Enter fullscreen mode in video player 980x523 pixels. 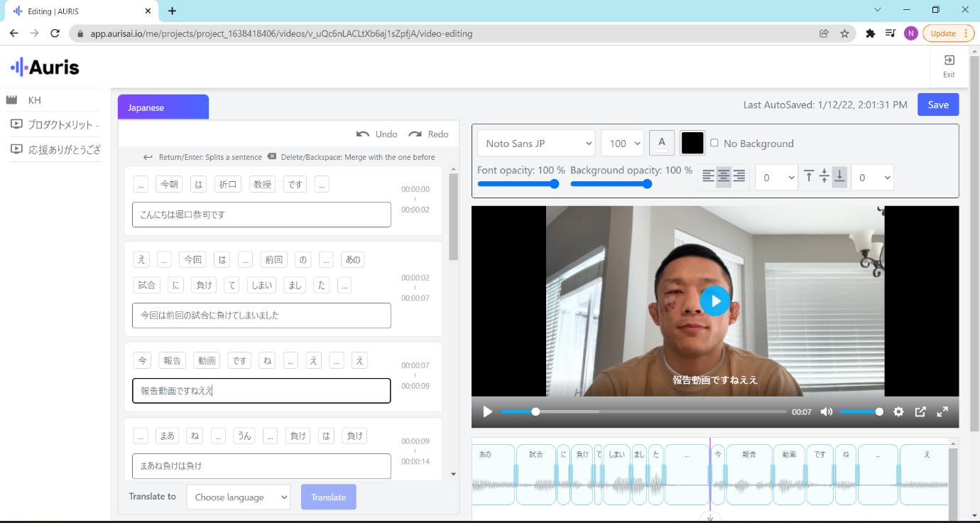click(942, 411)
